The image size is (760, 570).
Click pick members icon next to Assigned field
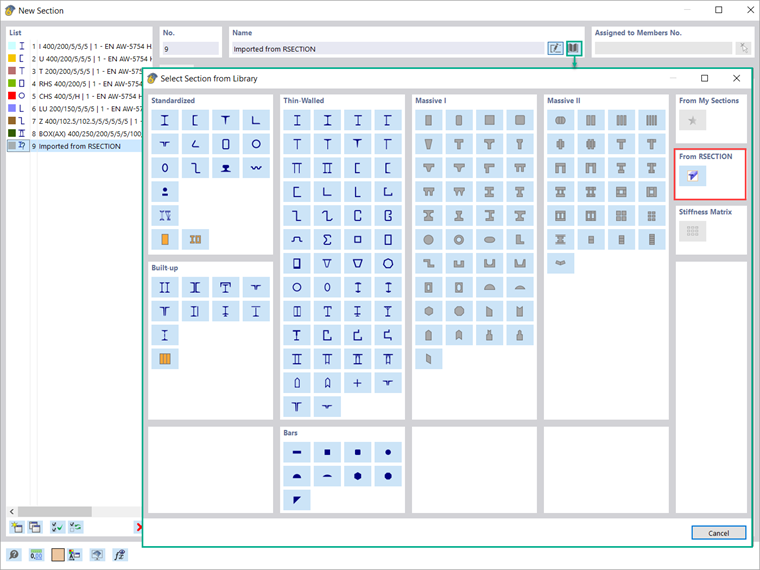[x=743, y=48]
